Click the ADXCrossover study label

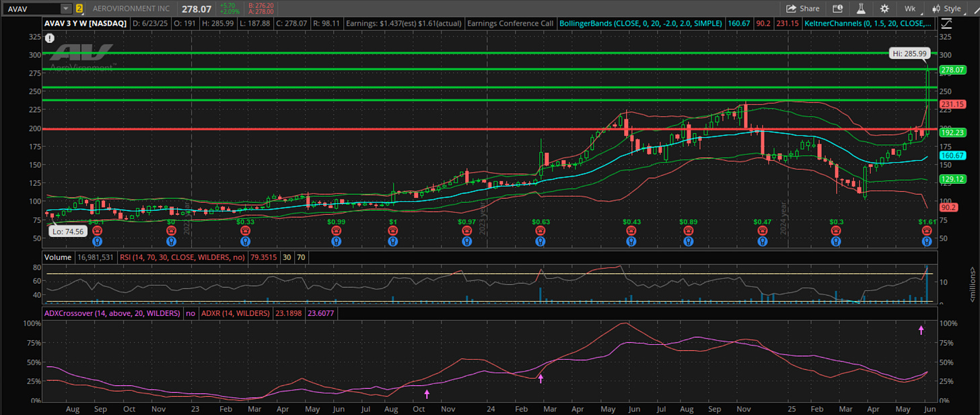pyautogui.click(x=112, y=313)
